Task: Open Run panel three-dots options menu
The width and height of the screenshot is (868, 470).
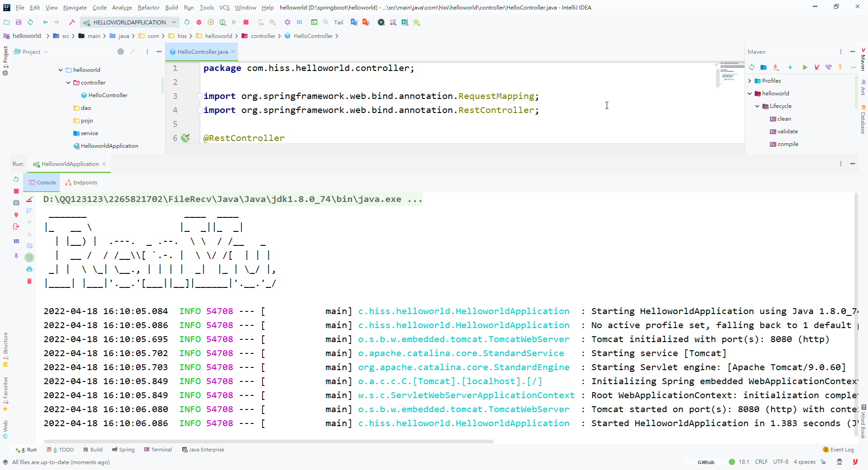Action: 841,164
